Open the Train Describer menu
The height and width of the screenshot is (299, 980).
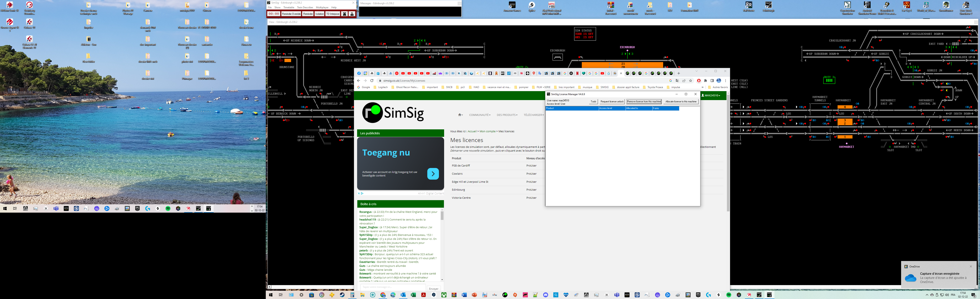pos(305,8)
